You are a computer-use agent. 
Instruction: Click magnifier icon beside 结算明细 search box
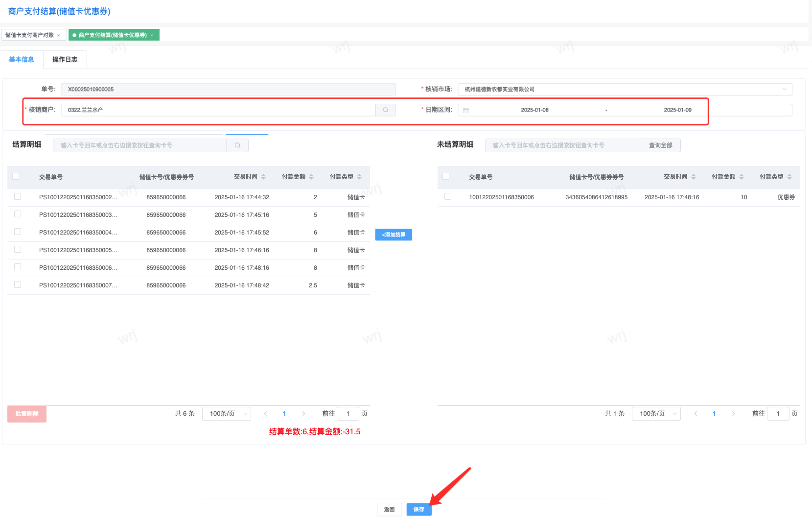tap(237, 145)
